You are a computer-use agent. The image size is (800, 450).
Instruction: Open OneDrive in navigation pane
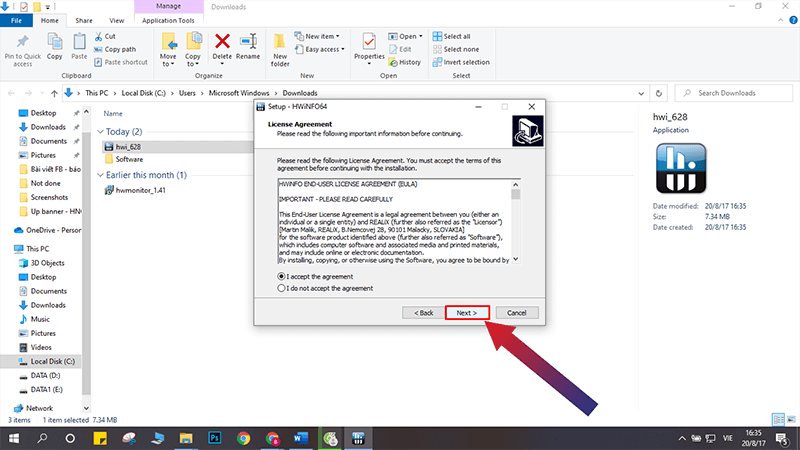47,230
